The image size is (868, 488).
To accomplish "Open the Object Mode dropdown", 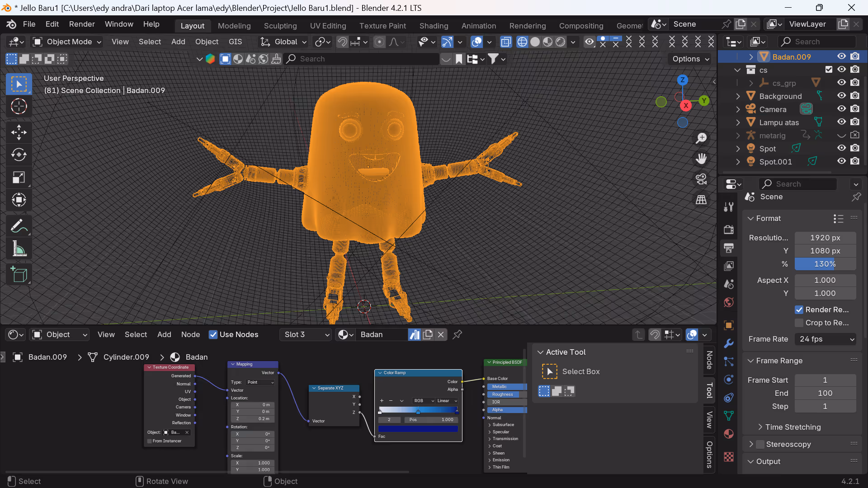I will 67,42.
